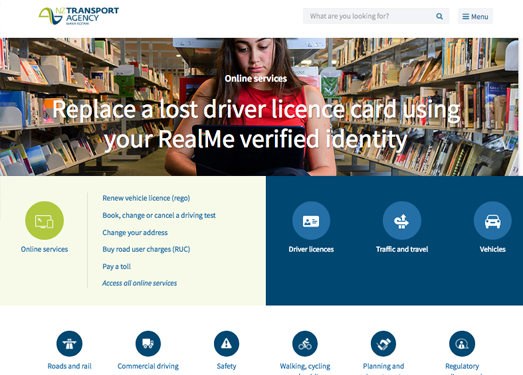Image resolution: width=523 pixels, height=375 pixels.
Task: Click the hero headline about replacing lost licence
Action: pos(256,124)
